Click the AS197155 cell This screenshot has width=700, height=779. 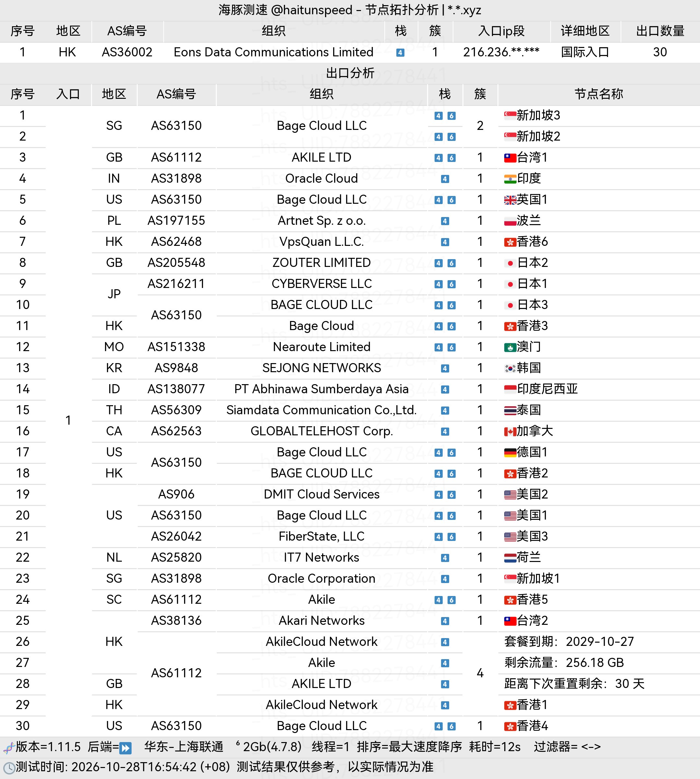pos(176,221)
